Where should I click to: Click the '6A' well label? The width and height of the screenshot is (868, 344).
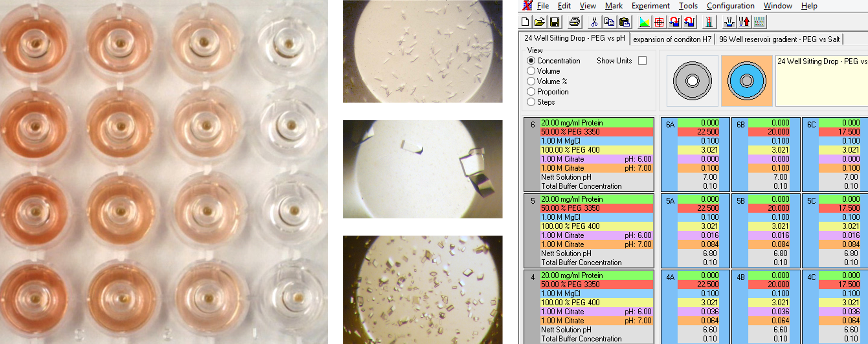[670, 125]
